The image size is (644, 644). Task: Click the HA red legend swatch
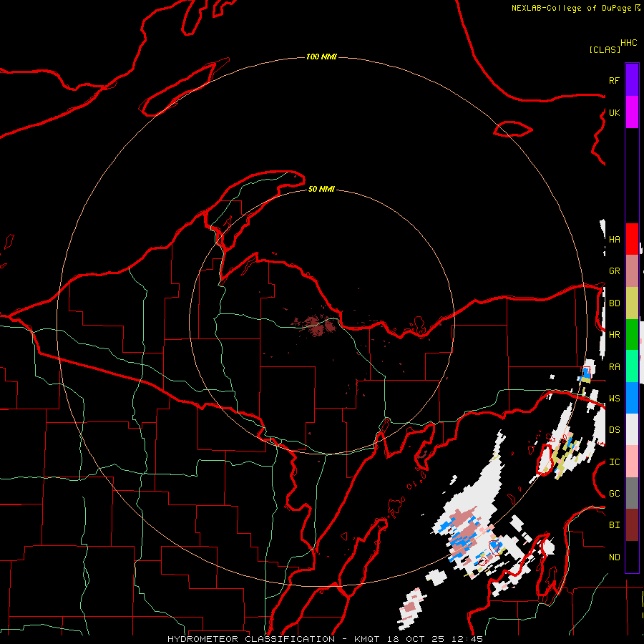click(632, 239)
